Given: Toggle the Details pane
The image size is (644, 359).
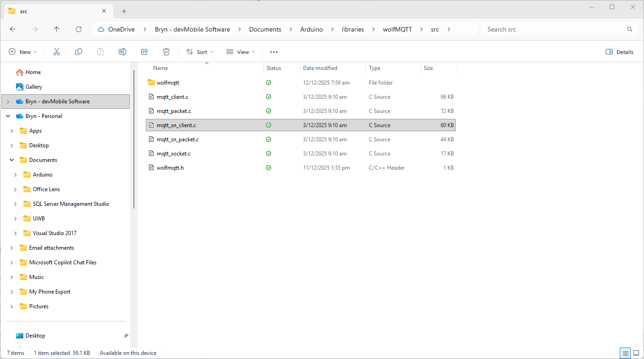Looking at the screenshot, I should coord(619,52).
